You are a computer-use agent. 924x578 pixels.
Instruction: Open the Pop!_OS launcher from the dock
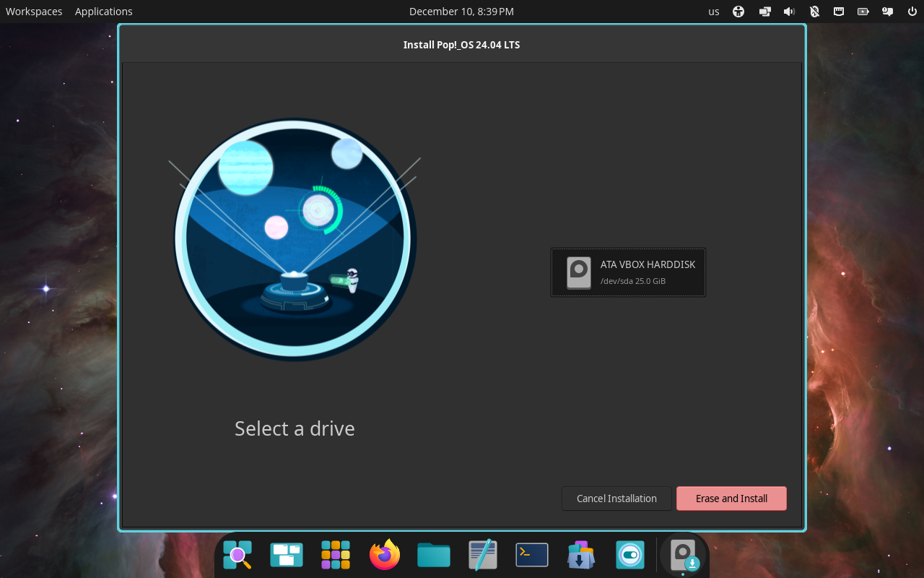coord(237,555)
